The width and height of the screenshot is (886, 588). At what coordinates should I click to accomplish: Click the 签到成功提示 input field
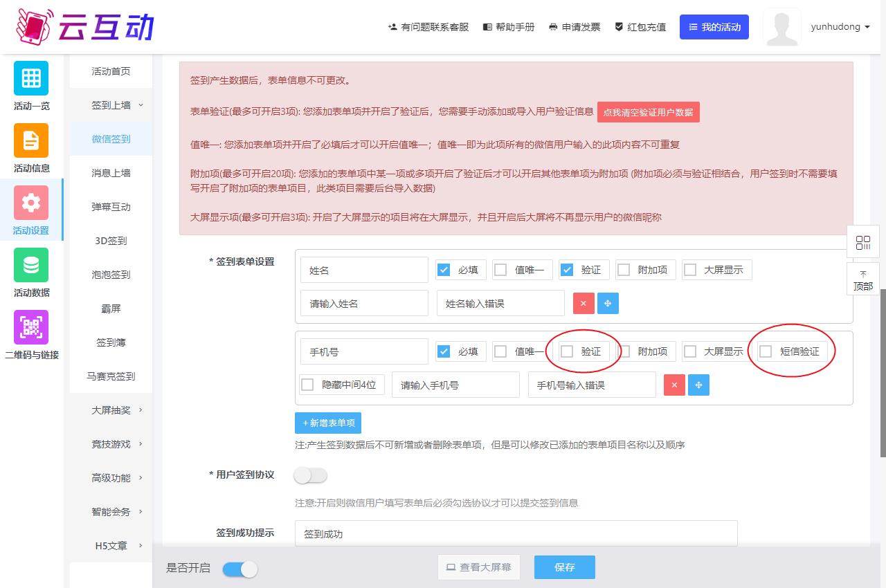point(516,534)
